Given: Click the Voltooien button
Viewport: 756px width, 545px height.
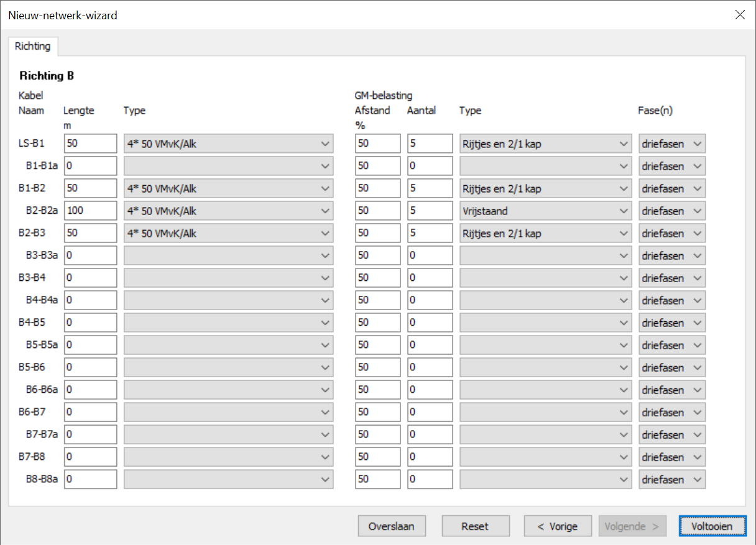Looking at the screenshot, I should click(712, 526).
